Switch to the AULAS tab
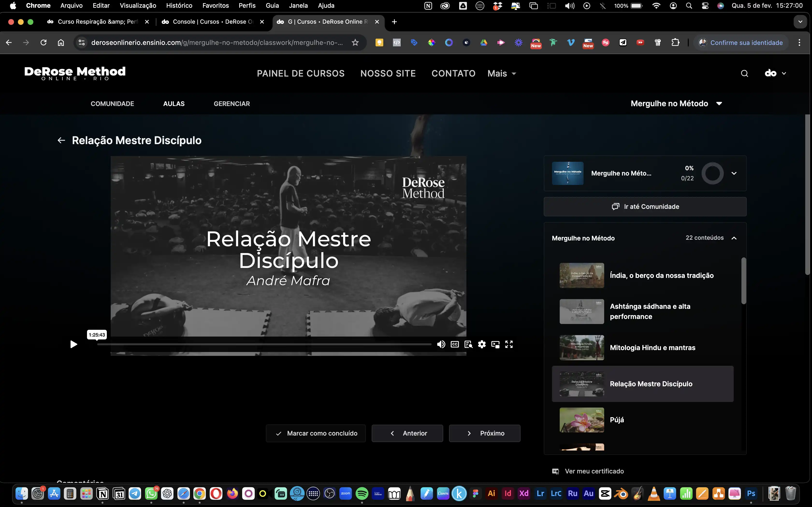 click(x=174, y=104)
